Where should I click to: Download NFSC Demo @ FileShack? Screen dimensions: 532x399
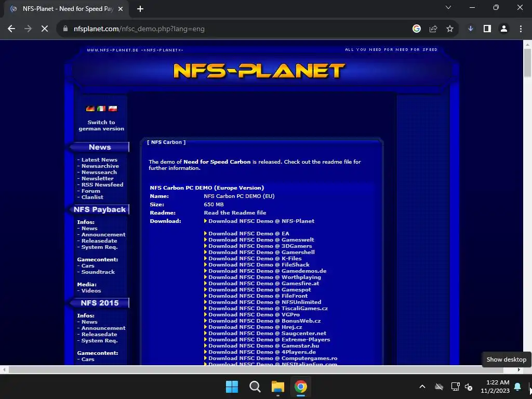(259, 265)
